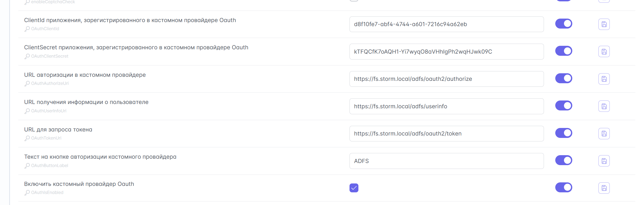The height and width of the screenshot is (205, 644).
Task: Save the OAuthButtonLabel setting
Action: 604,161
